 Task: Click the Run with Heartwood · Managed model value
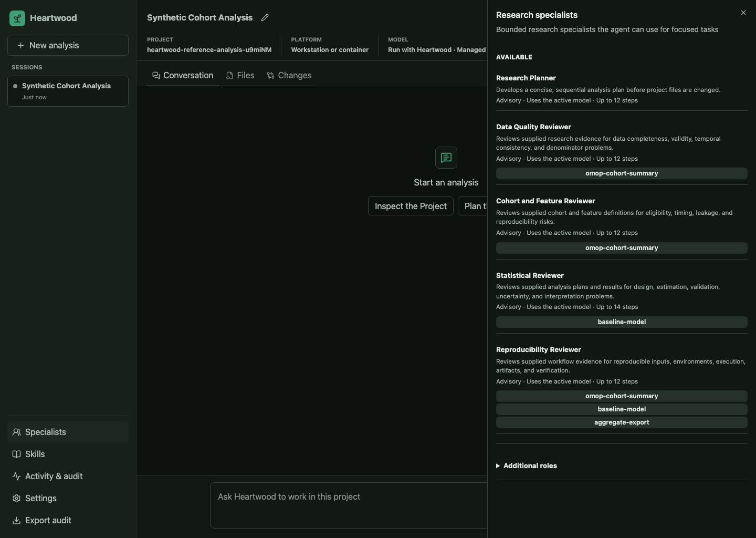pyautogui.click(x=437, y=50)
